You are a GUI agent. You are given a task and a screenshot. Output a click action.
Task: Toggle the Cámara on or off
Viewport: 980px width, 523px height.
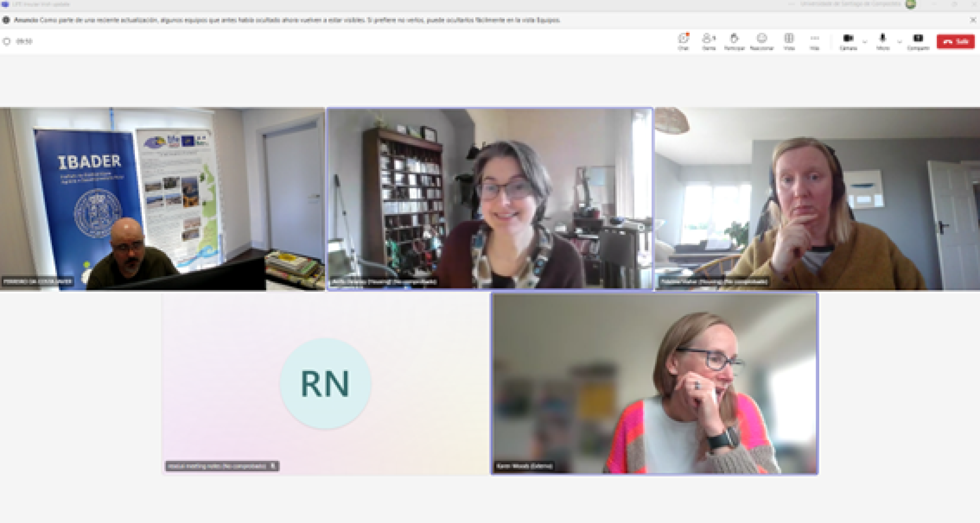(848, 41)
